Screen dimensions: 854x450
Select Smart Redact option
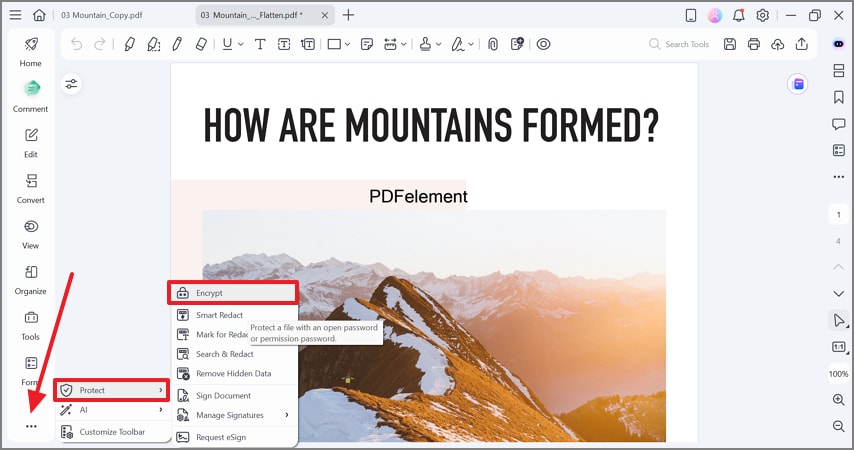click(234, 315)
